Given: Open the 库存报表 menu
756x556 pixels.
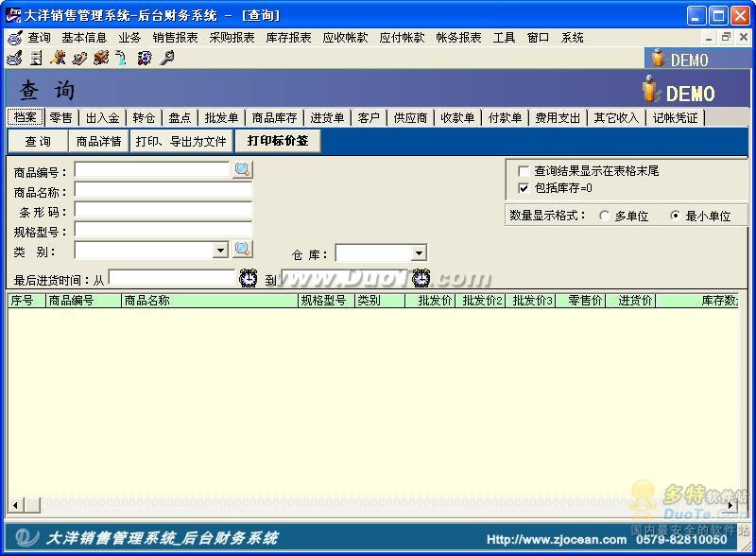Looking at the screenshot, I should (289, 38).
